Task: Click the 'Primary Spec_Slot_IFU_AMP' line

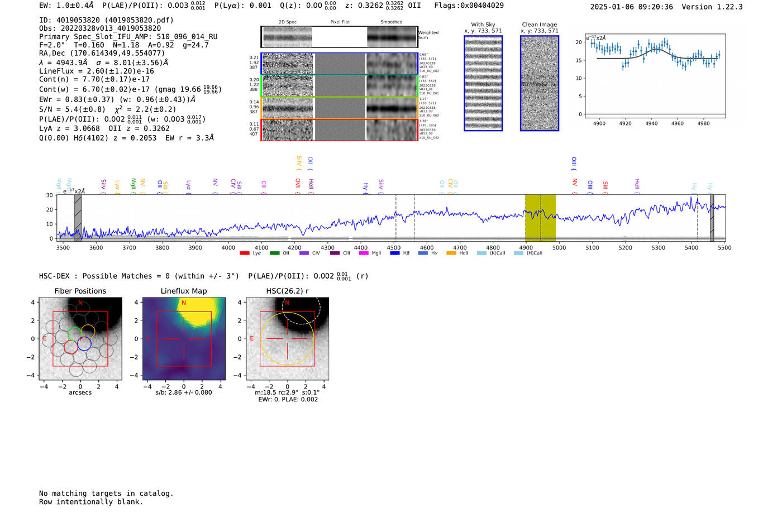Action: tap(128, 37)
